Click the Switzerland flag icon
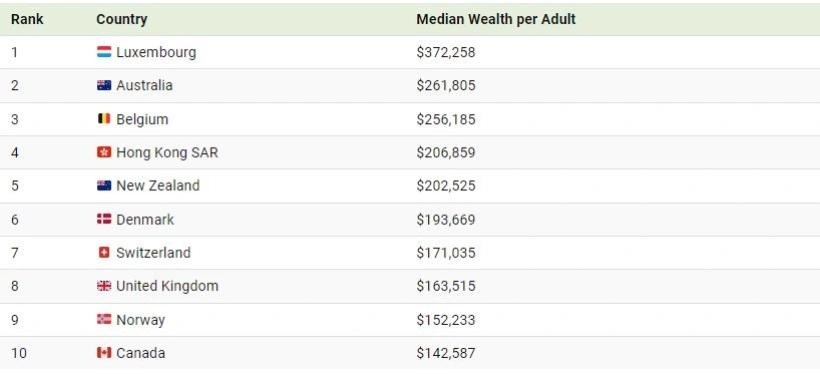820x374 pixels. click(x=104, y=253)
